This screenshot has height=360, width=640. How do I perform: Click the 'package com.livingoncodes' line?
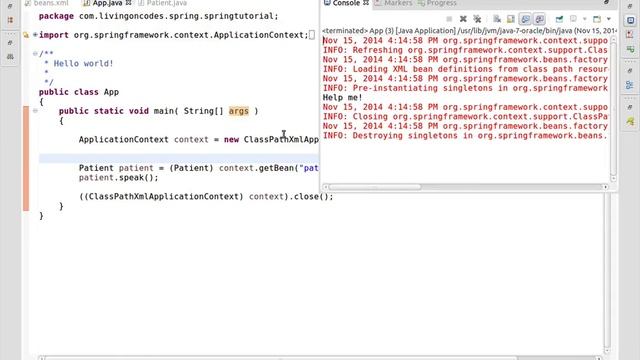point(158,16)
